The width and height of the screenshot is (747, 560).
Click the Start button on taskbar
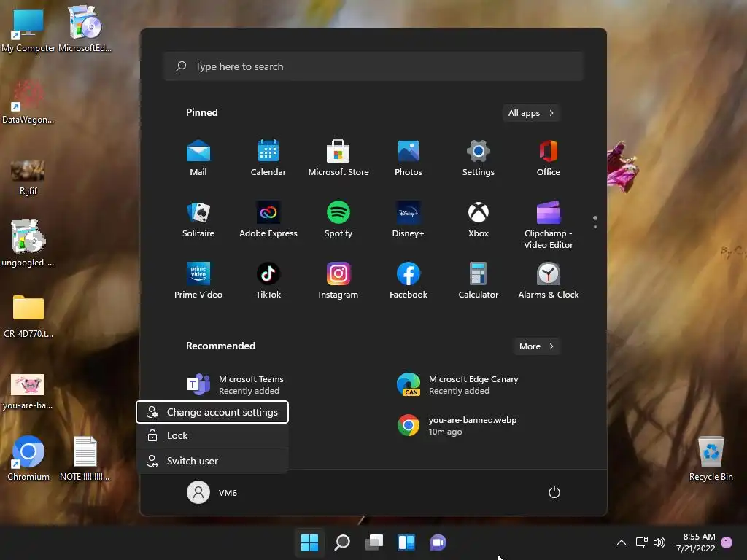click(309, 542)
